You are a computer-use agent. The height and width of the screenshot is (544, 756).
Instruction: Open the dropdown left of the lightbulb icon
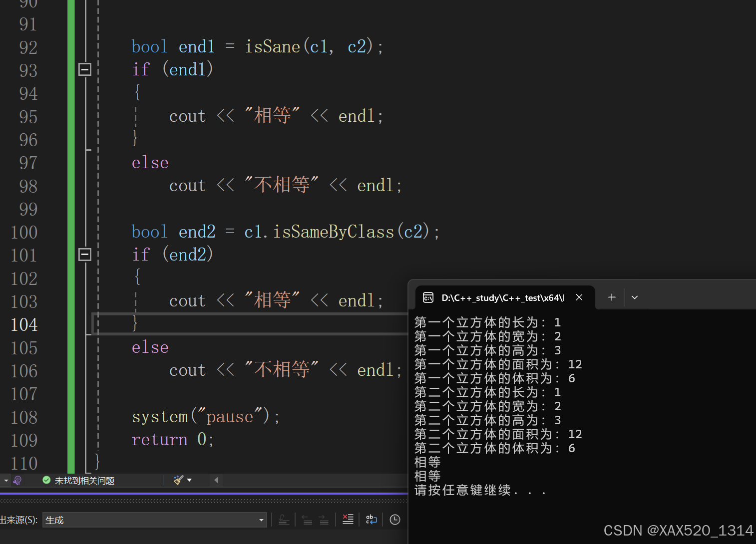click(6, 480)
